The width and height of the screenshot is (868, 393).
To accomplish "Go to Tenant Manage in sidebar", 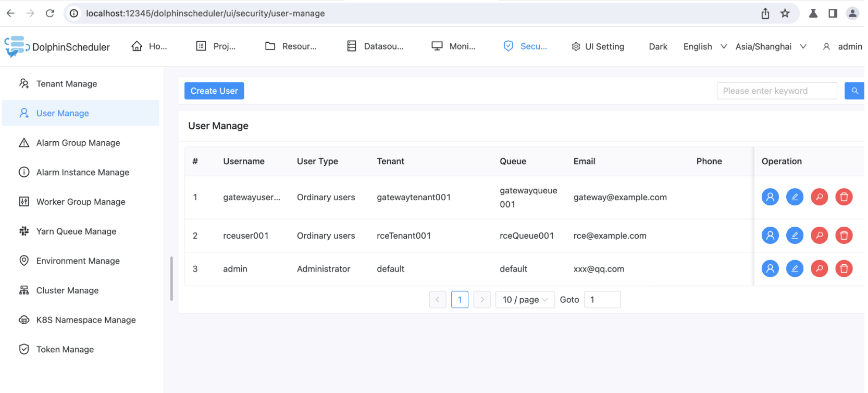I will pos(67,84).
